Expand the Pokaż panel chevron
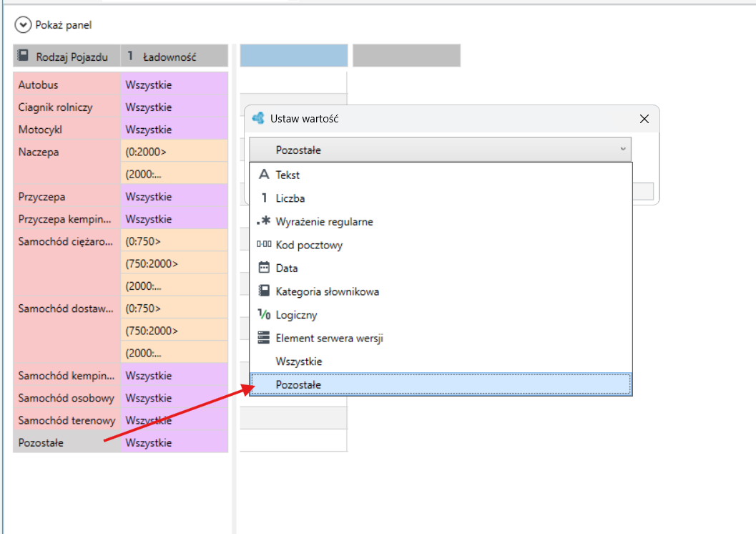The image size is (756, 534). click(23, 24)
